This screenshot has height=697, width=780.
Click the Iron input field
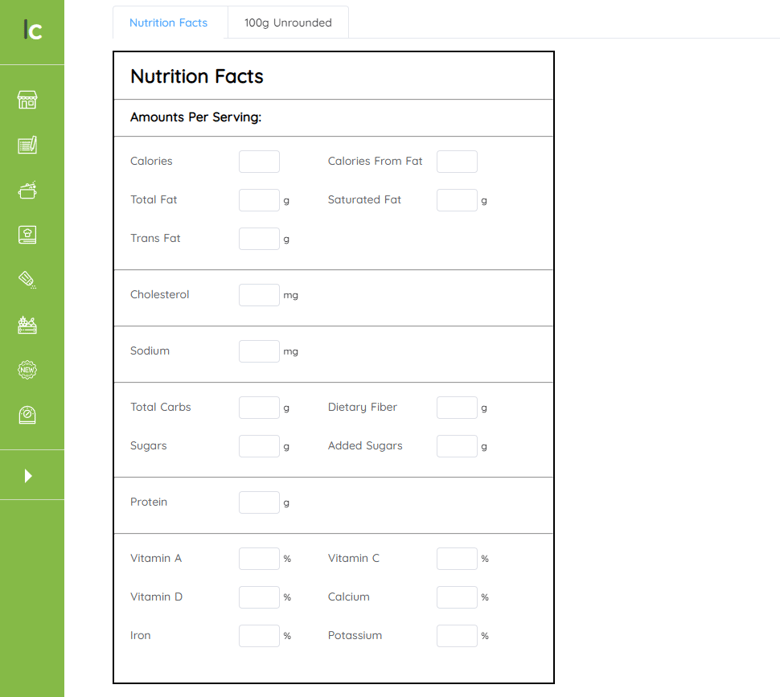[x=259, y=636]
